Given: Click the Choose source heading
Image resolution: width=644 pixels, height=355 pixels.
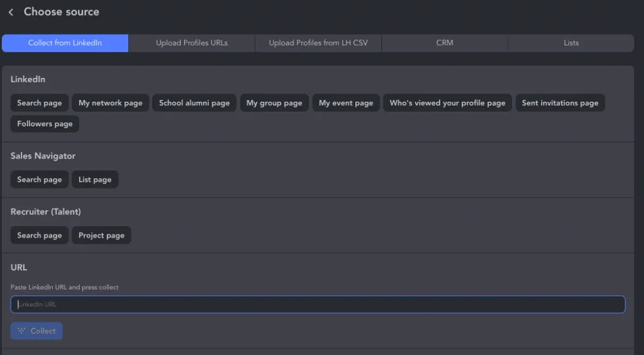Looking at the screenshot, I should click(62, 12).
